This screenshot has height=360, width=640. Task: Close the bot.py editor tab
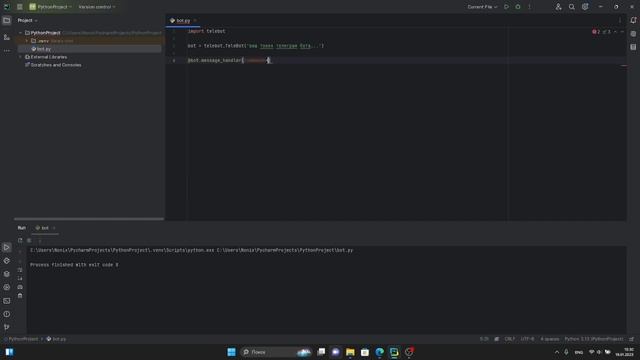click(x=195, y=20)
